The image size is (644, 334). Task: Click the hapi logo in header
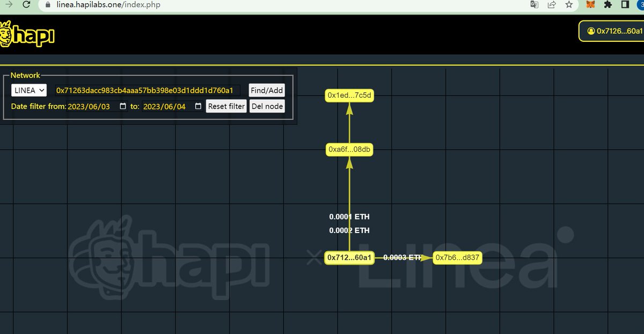click(27, 34)
